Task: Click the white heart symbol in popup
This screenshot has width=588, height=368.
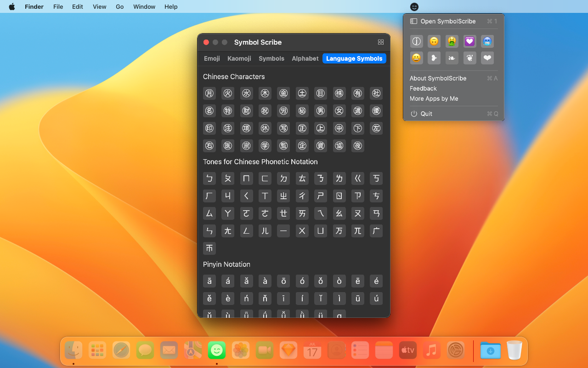Action: pos(487,58)
